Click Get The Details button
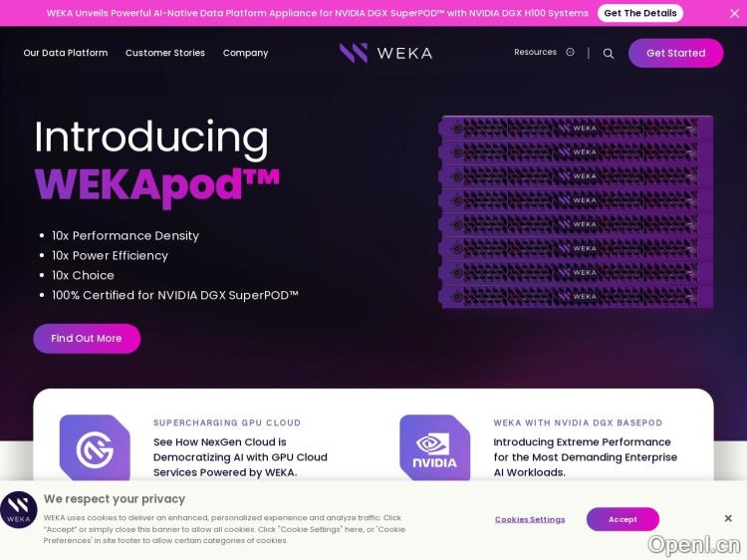 [x=640, y=13]
